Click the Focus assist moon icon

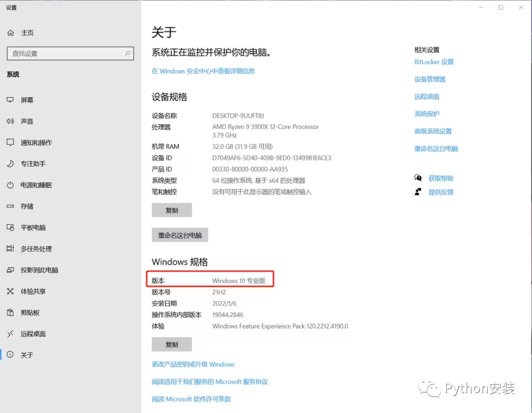[x=10, y=164]
